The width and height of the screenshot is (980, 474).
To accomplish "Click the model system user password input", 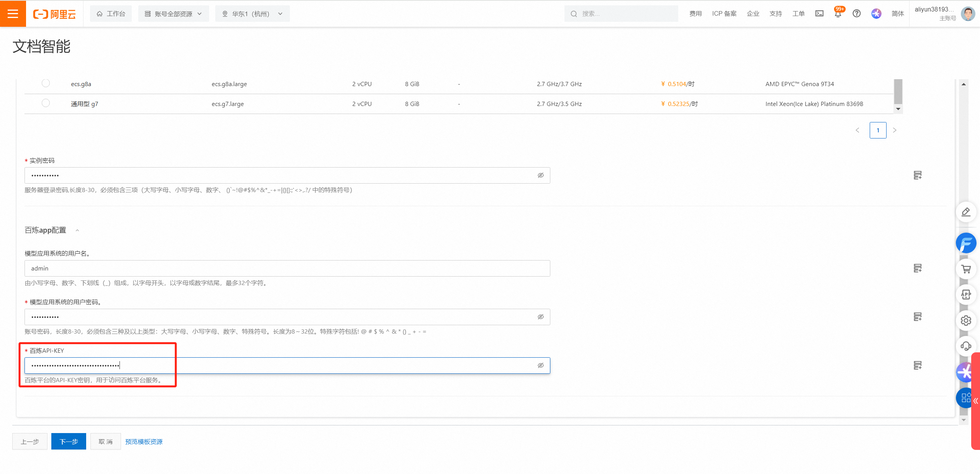I will point(287,317).
